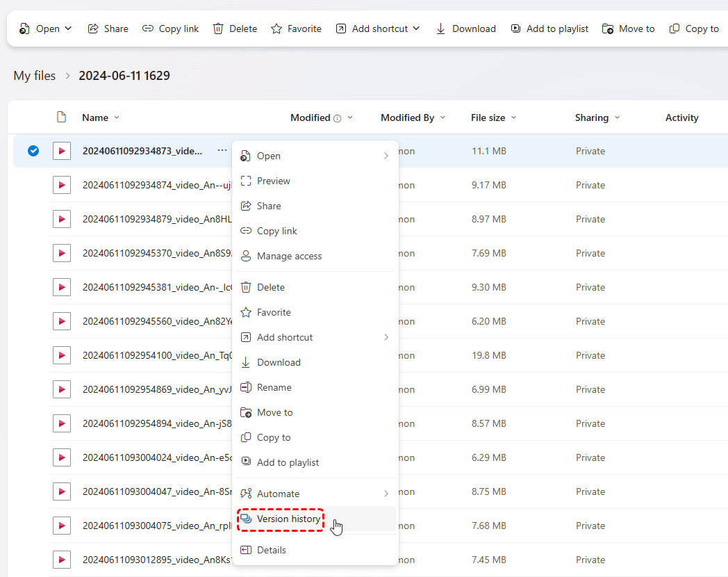The height and width of the screenshot is (577, 728).
Task: Select Rename from the context menu
Action: 274,387
